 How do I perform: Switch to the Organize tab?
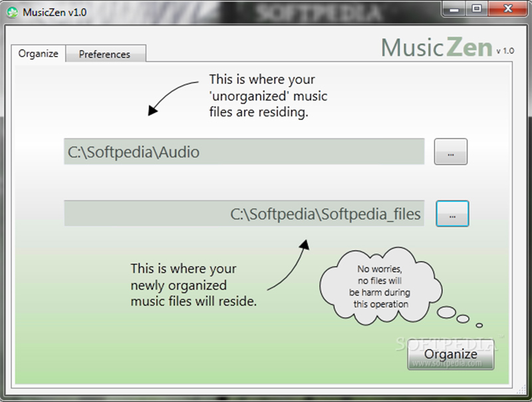click(39, 54)
